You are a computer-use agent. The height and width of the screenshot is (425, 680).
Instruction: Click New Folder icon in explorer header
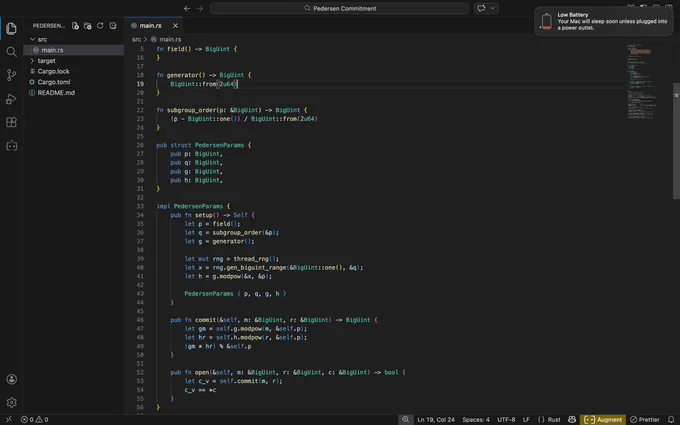[88, 26]
